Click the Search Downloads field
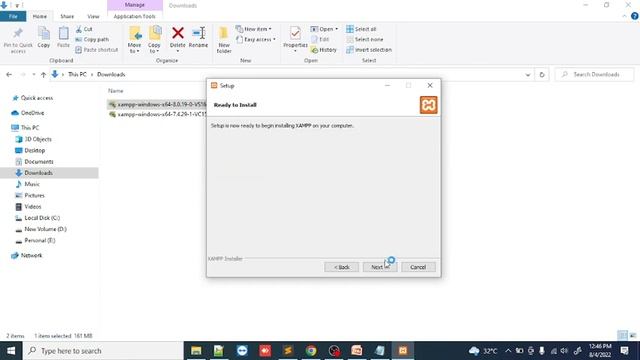This screenshot has width=640, height=360. (594, 74)
